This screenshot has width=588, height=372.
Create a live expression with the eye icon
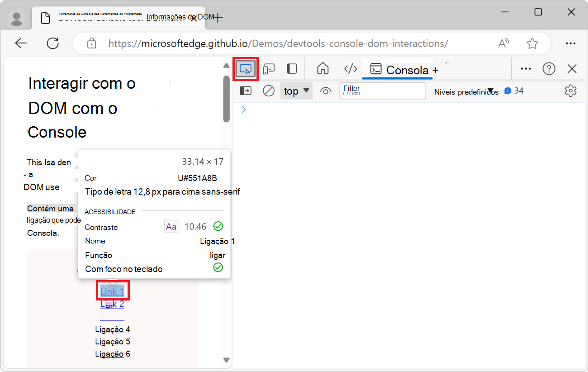point(326,91)
